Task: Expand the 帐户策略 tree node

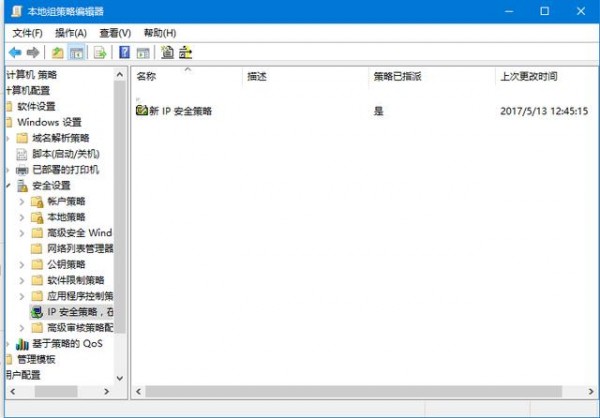Action: [23, 202]
